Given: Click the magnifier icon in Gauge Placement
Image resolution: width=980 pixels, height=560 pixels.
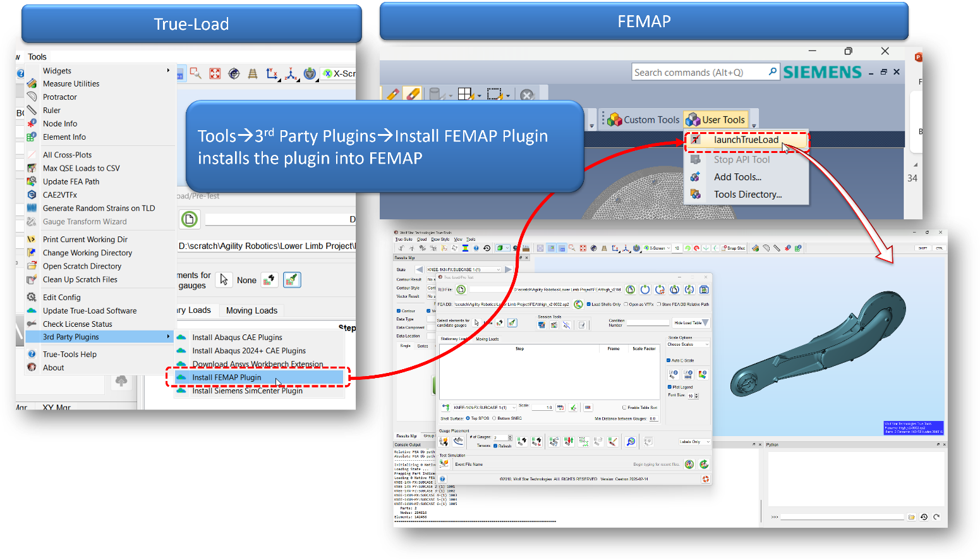Looking at the screenshot, I should (x=631, y=441).
